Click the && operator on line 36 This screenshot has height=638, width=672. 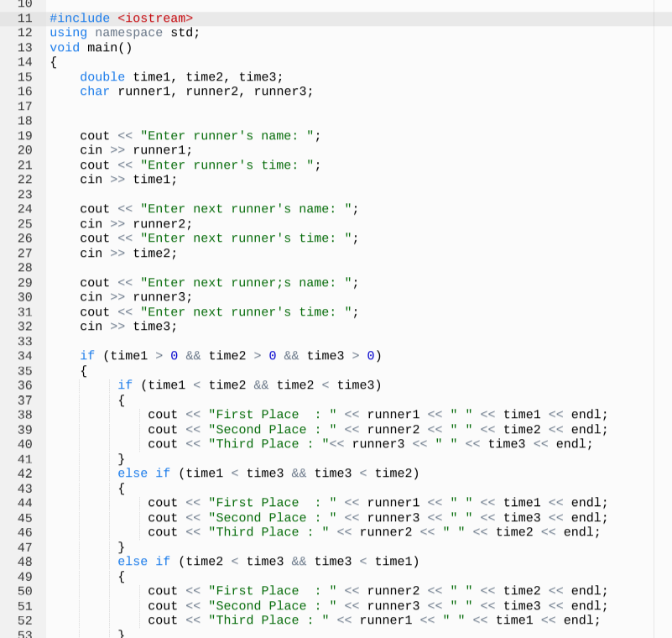(x=261, y=384)
